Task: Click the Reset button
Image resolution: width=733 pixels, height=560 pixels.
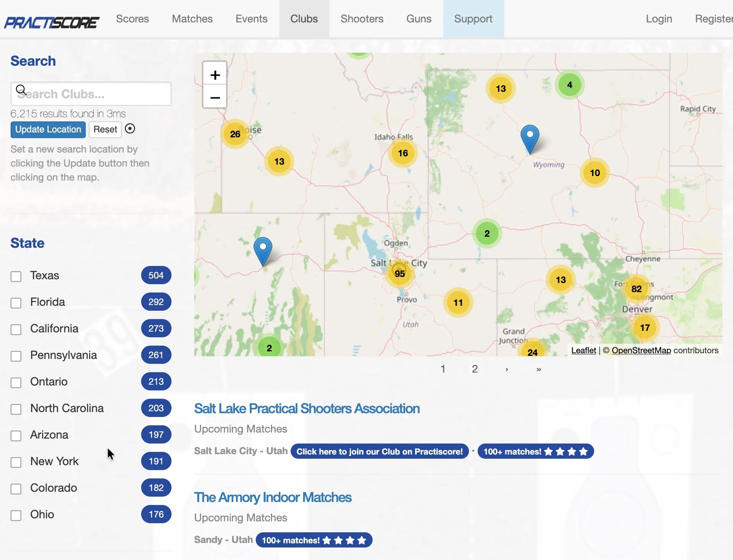Action: (x=105, y=129)
